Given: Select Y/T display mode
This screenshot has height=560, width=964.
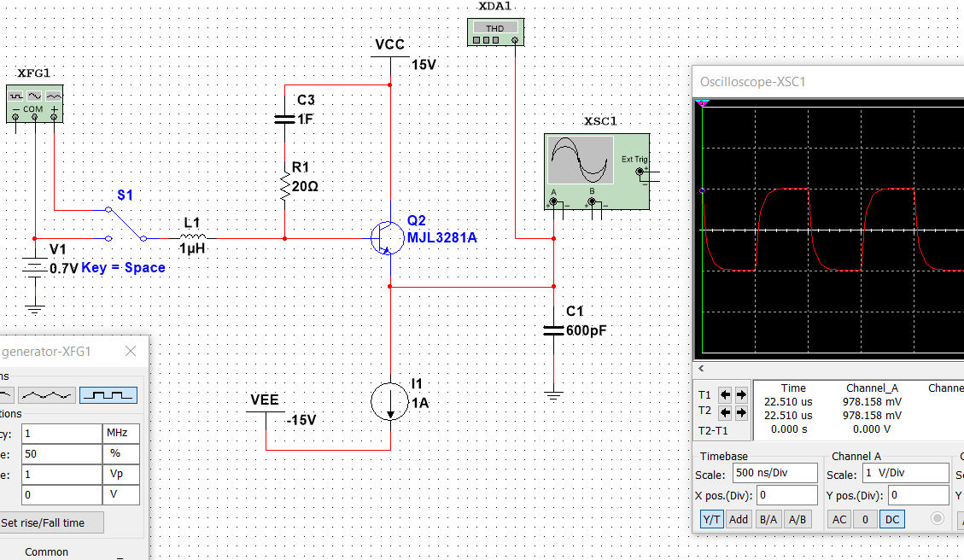Looking at the screenshot, I should pos(711,519).
